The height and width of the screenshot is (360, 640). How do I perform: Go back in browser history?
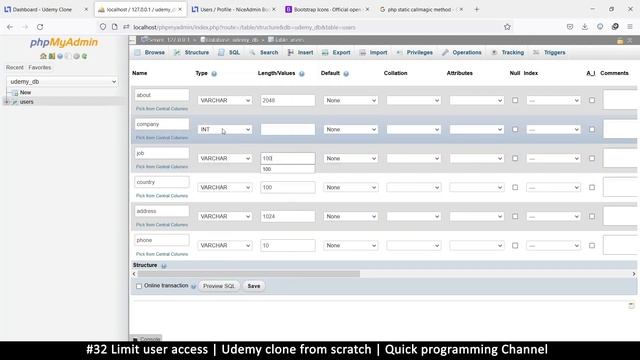pyautogui.click(x=10, y=27)
